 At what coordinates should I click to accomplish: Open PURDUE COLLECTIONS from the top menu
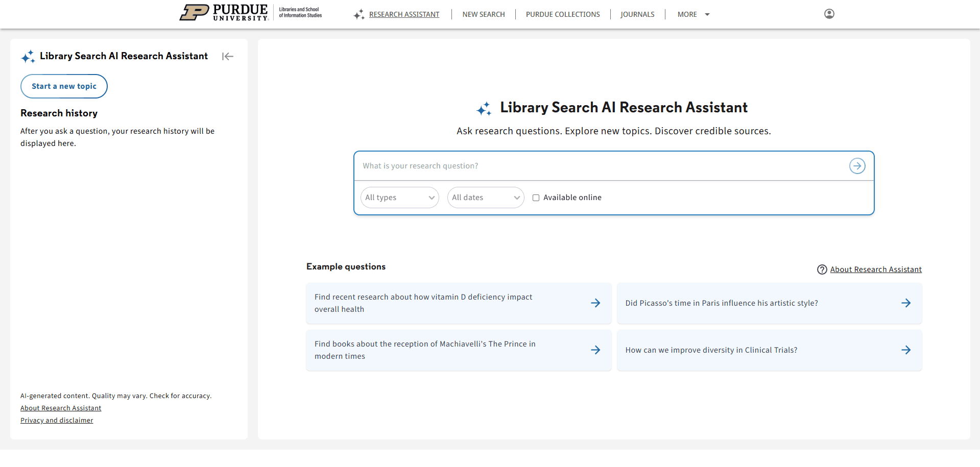tap(563, 14)
